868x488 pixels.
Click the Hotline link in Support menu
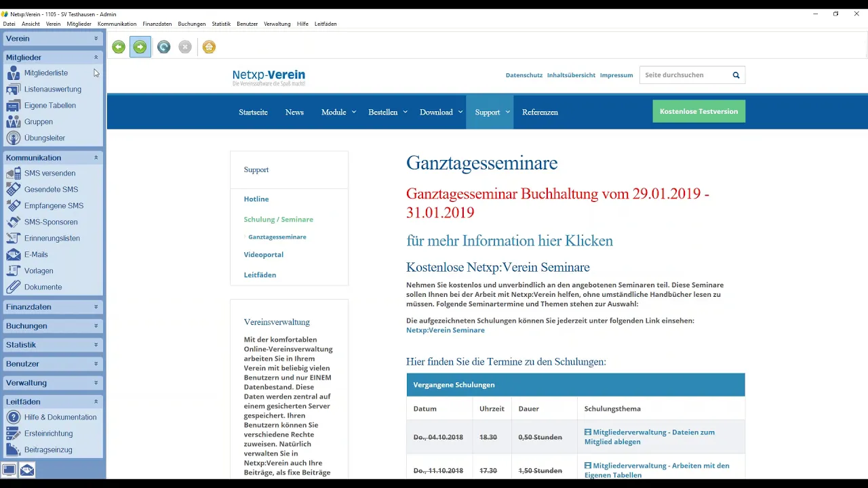point(256,199)
